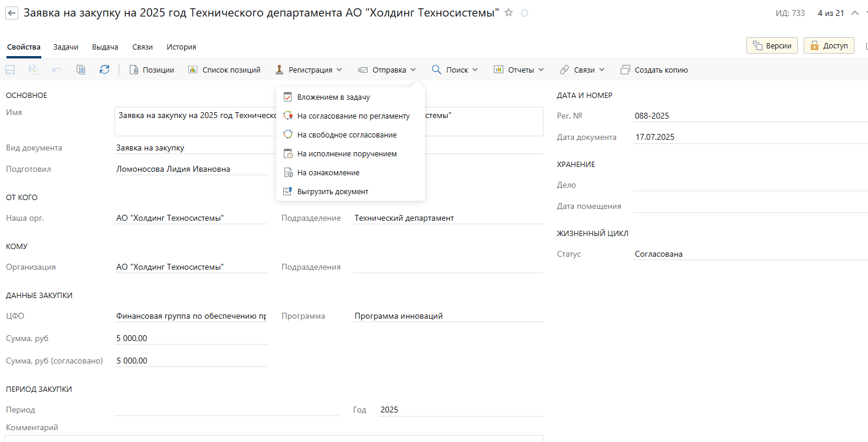Open the Поиск dropdown menu
868x442 pixels.
point(454,70)
